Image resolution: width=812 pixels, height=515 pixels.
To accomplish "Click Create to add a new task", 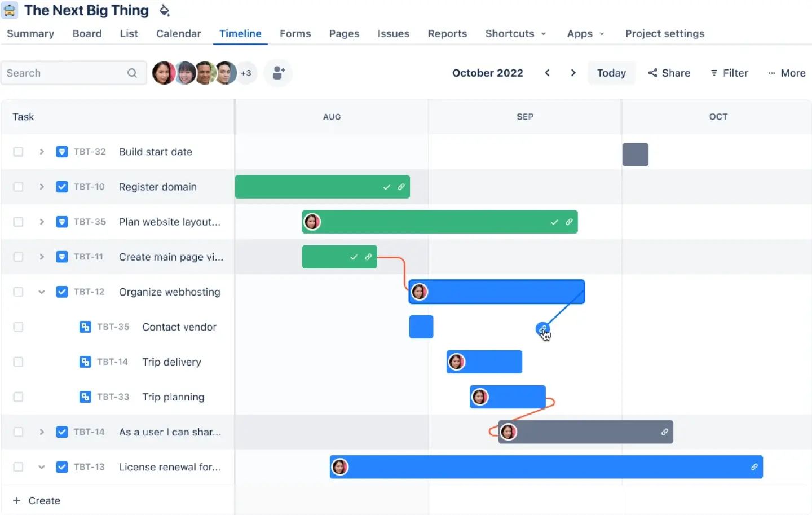I will [x=37, y=500].
